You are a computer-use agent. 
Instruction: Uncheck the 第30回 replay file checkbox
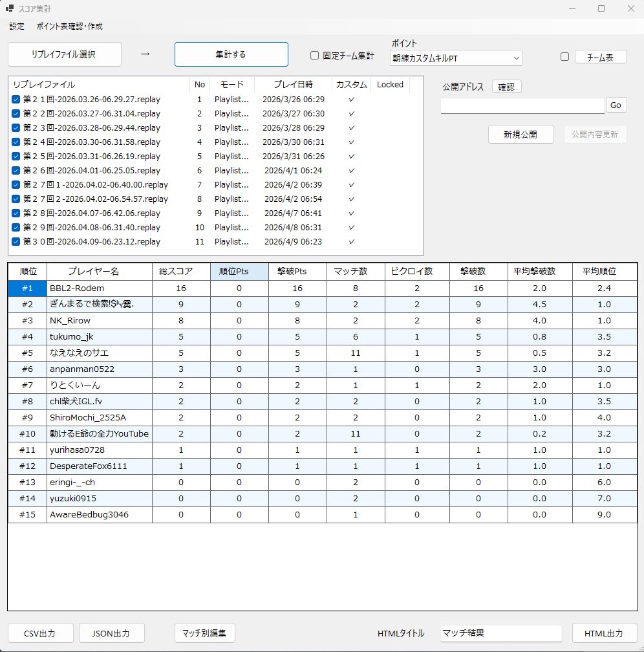(x=16, y=242)
